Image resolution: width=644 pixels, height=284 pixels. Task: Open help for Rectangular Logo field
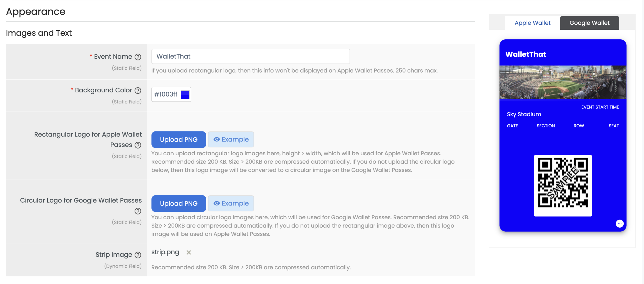[138, 145]
